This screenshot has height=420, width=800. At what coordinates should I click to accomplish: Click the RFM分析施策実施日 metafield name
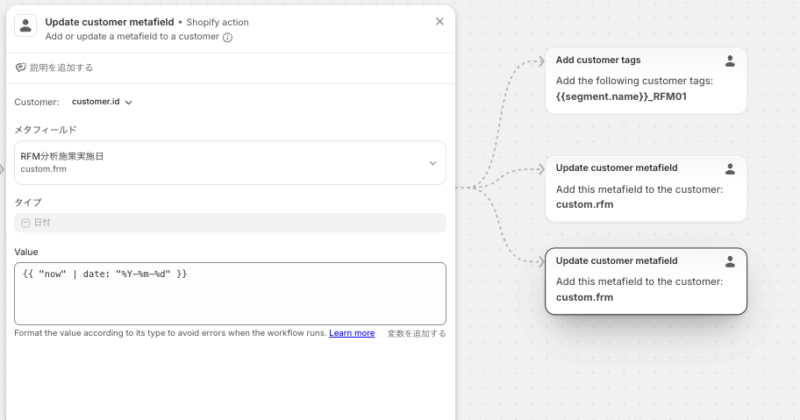tap(62, 156)
